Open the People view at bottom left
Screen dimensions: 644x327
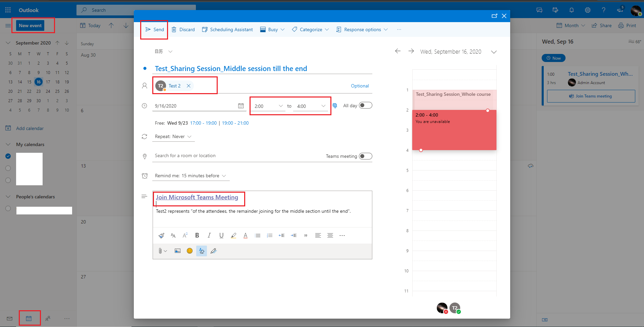click(x=48, y=318)
